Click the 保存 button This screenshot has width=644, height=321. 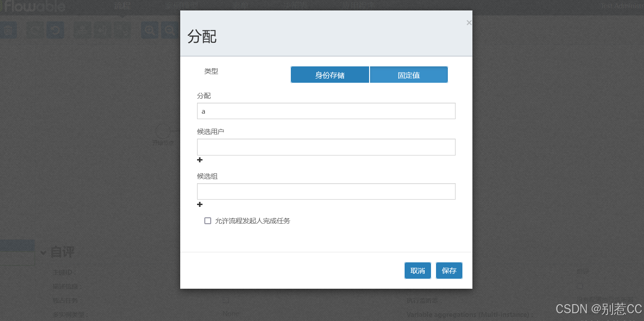click(449, 270)
